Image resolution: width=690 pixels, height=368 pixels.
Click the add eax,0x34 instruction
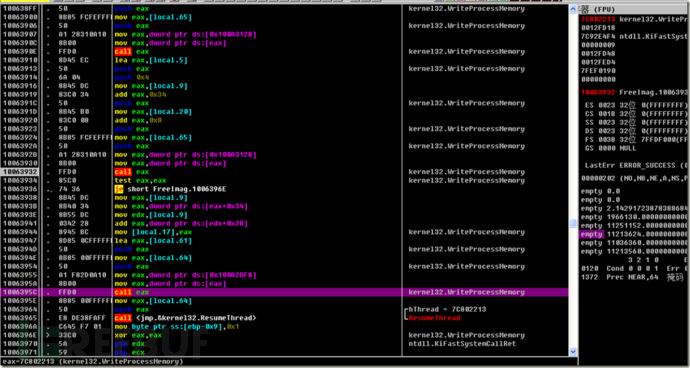140,94
